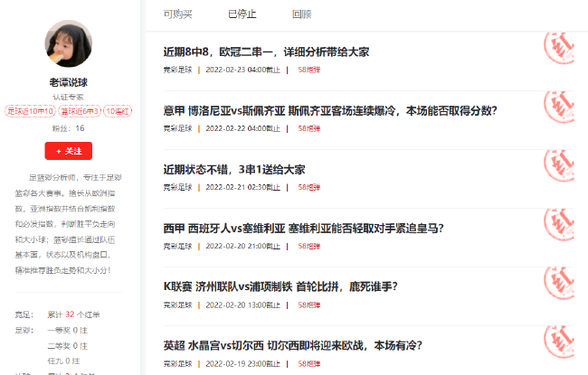Click the 10连红 badge
This screenshot has height=375, width=588.
(x=118, y=111)
